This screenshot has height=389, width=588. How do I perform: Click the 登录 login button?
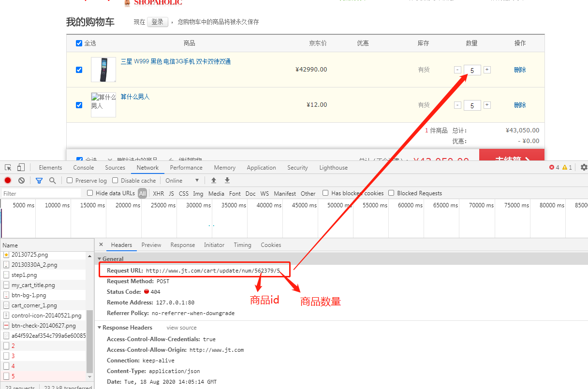[x=158, y=22]
